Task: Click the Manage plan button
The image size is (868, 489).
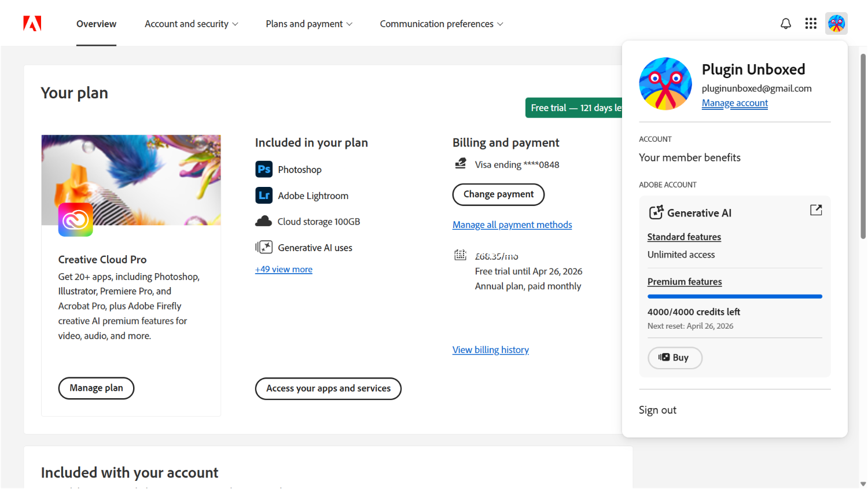Action: (x=96, y=388)
